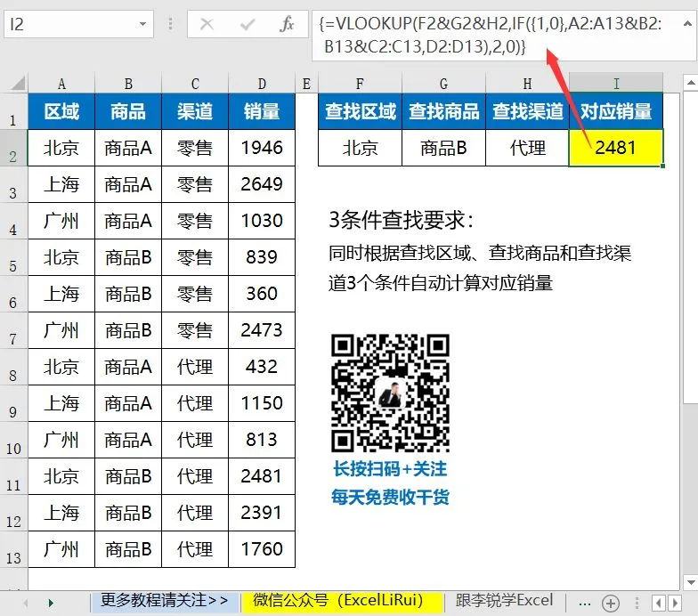Select column A header
Viewport: 698px width, 616px height.
tap(61, 84)
